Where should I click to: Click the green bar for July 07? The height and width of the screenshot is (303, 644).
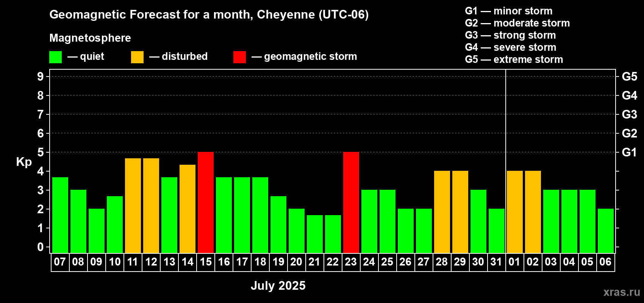[x=60, y=215]
